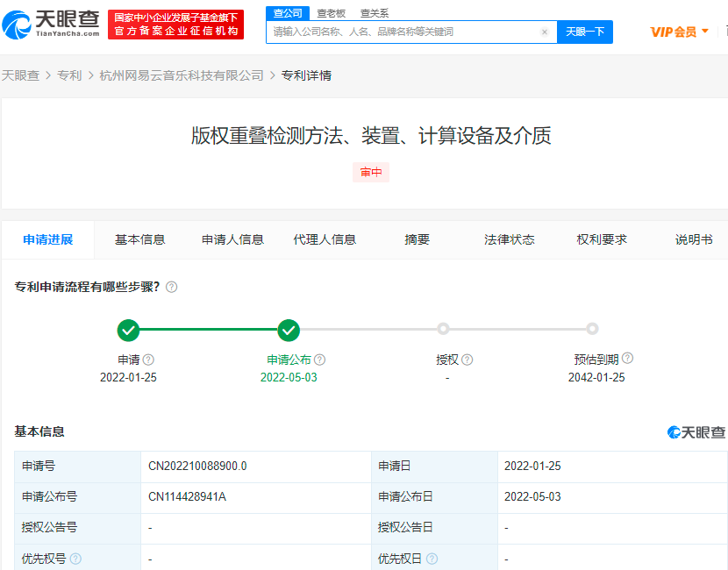Show help icon beside 预估到期 step

(x=628, y=358)
